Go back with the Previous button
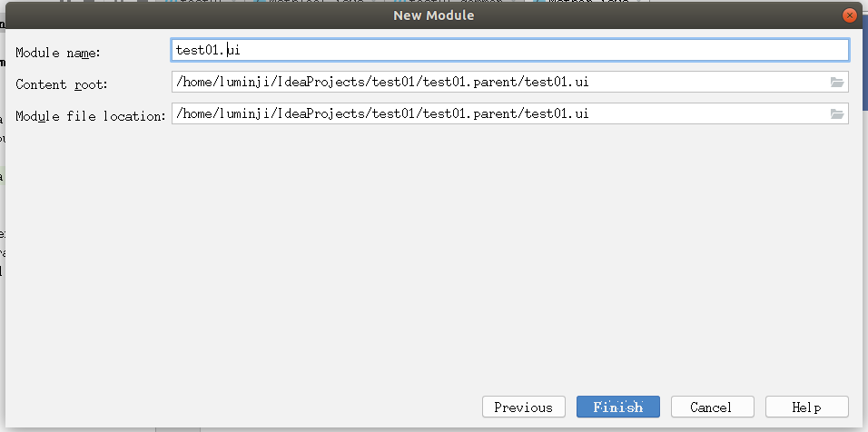Screen dimensions: 868x432 [x=523, y=407]
